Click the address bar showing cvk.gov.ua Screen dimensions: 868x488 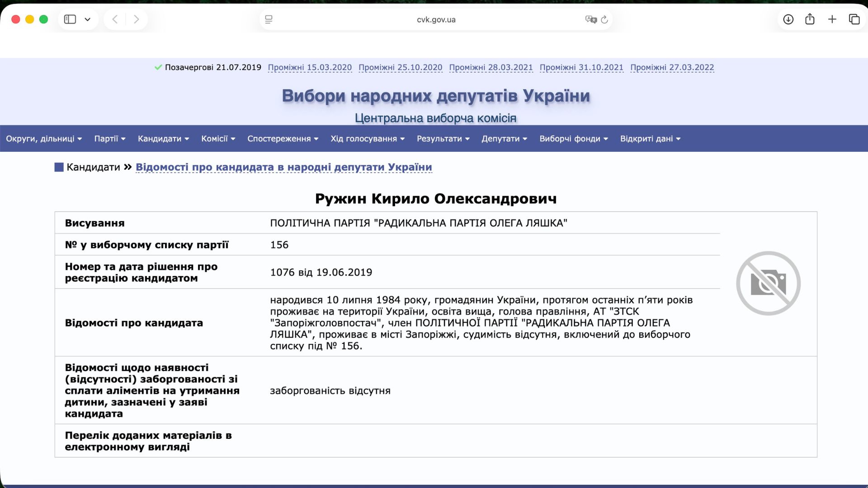[435, 19]
